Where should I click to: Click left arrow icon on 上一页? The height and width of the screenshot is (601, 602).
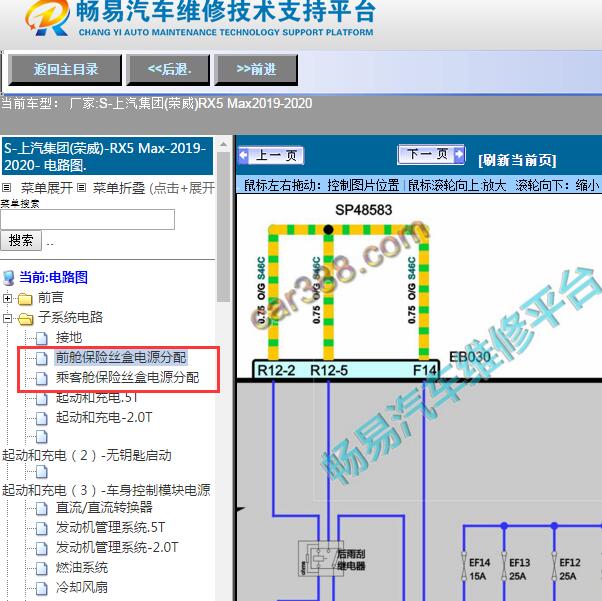243,156
